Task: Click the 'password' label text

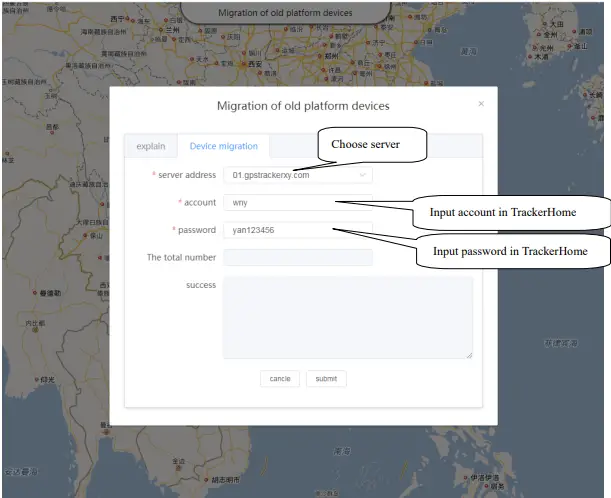Action: 197,230
